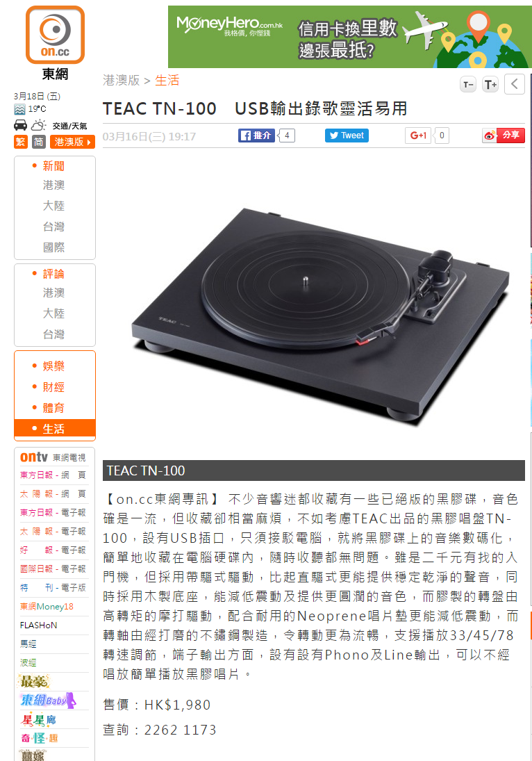Click the 港澳版 breadcrumb link
Viewport: 532px width, 761px height.
[x=122, y=80]
